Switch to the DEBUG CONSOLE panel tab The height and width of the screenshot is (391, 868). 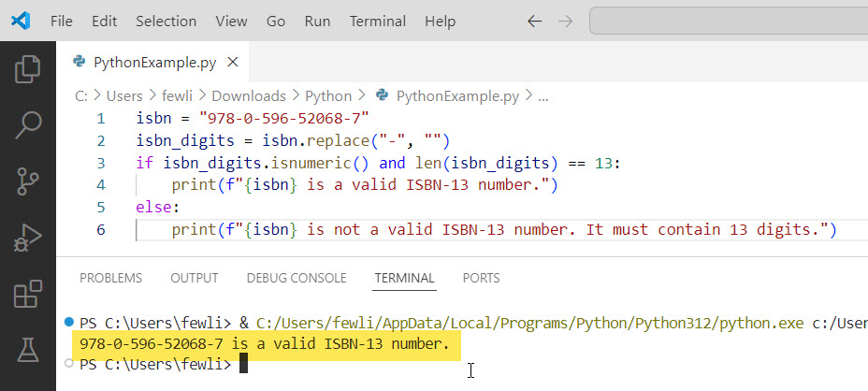coord(297,278)
